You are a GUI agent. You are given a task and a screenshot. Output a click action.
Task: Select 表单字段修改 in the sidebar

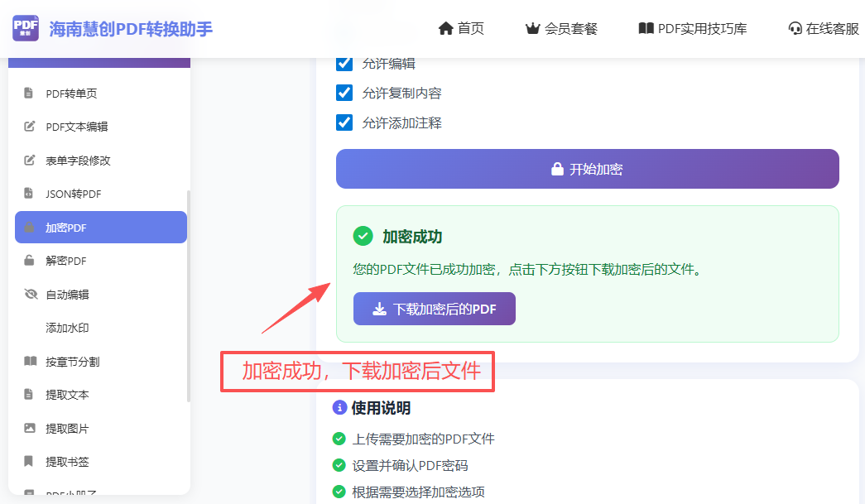click(101, 161)
